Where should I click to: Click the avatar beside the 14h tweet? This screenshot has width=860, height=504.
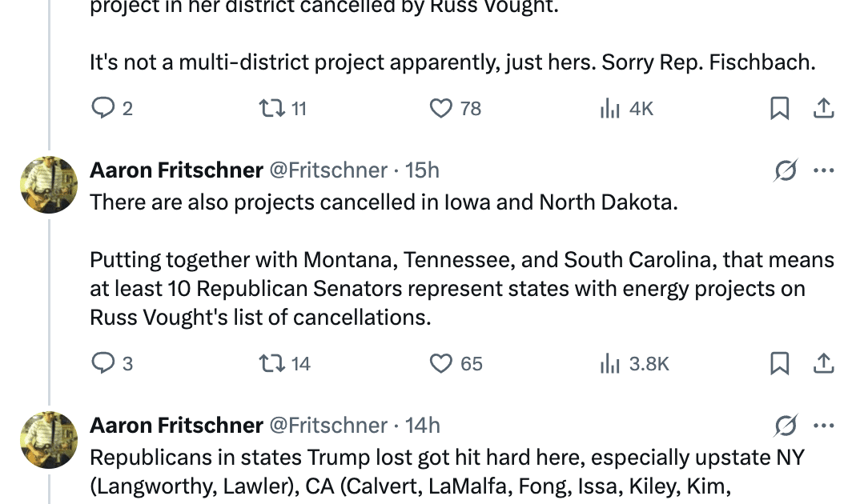[x=49, y=440]
